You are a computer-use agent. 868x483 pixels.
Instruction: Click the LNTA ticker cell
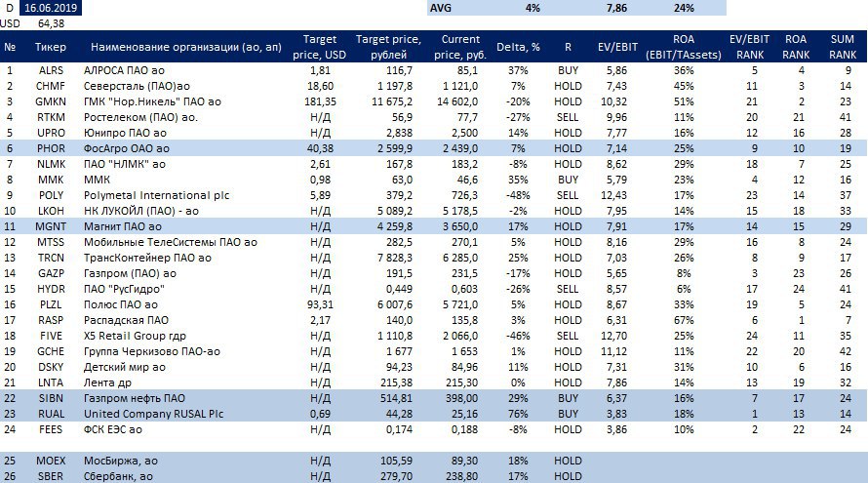coord(51,382)
